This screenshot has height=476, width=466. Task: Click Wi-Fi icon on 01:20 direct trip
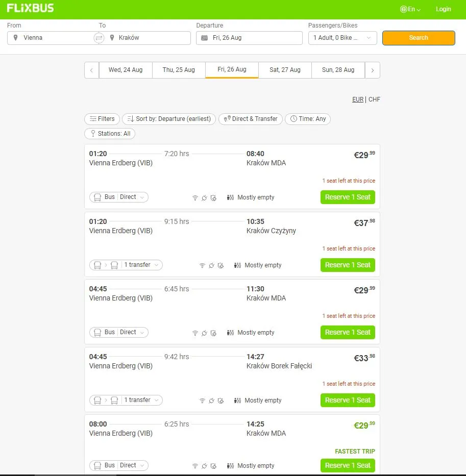pyautogui.click(x=195, y=198)
